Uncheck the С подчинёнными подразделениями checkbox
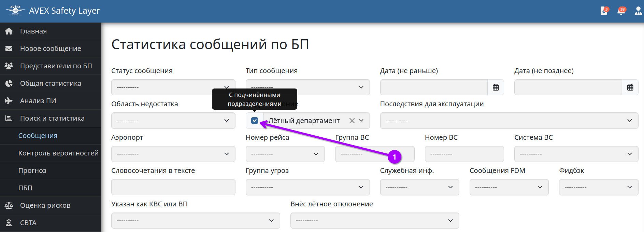644x232 pixels. click(255, 121)
